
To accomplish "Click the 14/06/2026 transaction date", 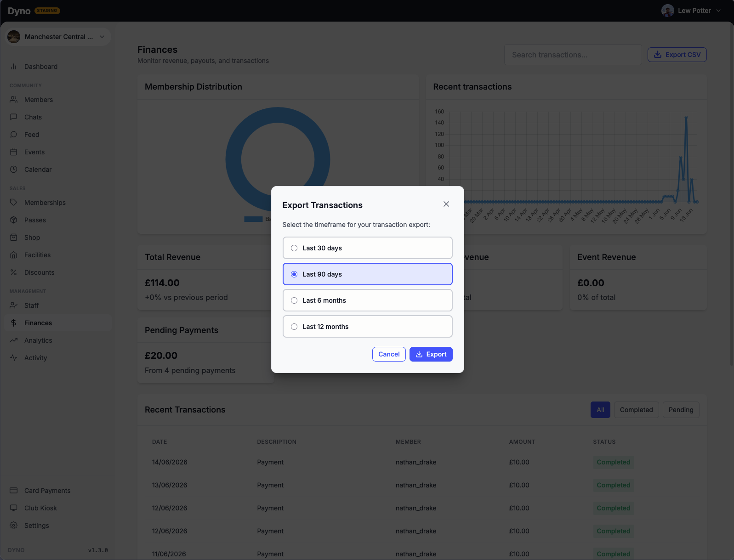I will click(170, 462).
